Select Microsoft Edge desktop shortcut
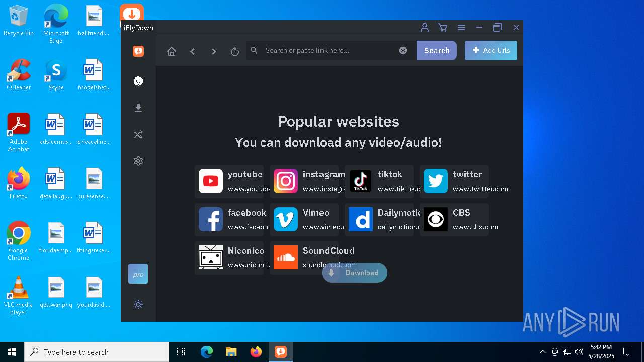Screen dimensions: 644x362 pos(56,24)
